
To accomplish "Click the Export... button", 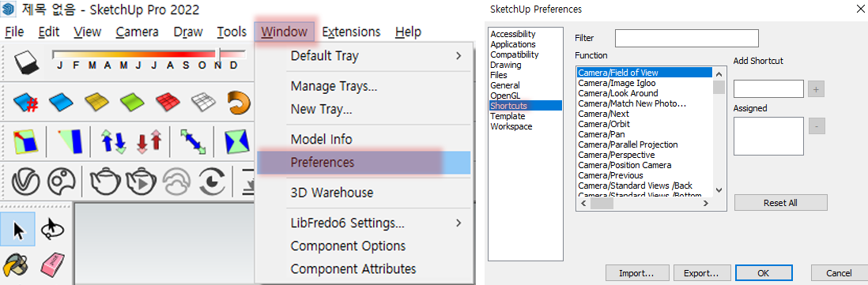I will (x=701, y=273).
